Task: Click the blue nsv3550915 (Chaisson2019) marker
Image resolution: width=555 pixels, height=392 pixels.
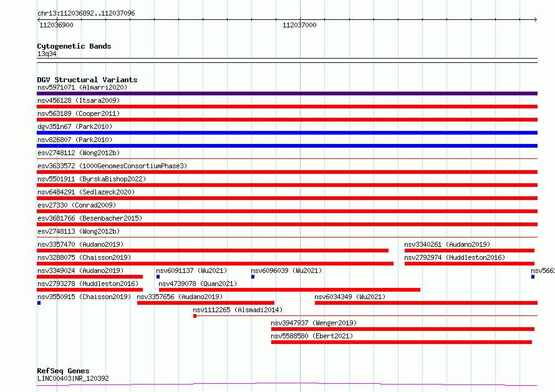Action: pyautogui.click(x=39, y=303)
